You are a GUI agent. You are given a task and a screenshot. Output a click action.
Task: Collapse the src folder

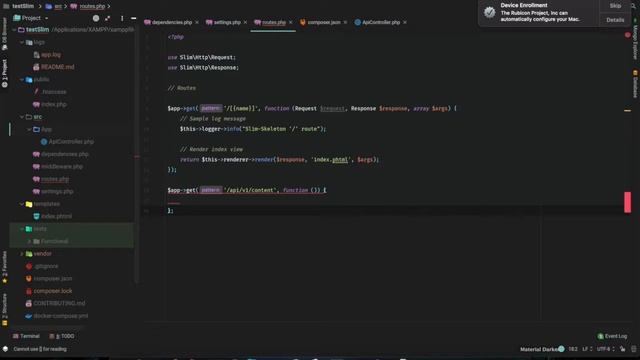[22, 117]
